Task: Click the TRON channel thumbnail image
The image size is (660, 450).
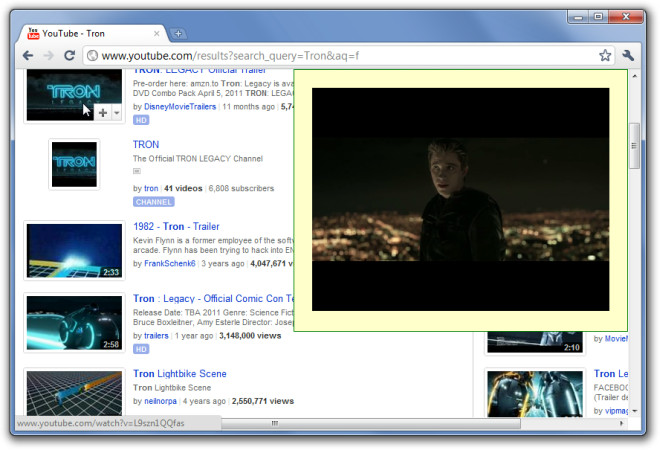Action: tap(74, 164)
